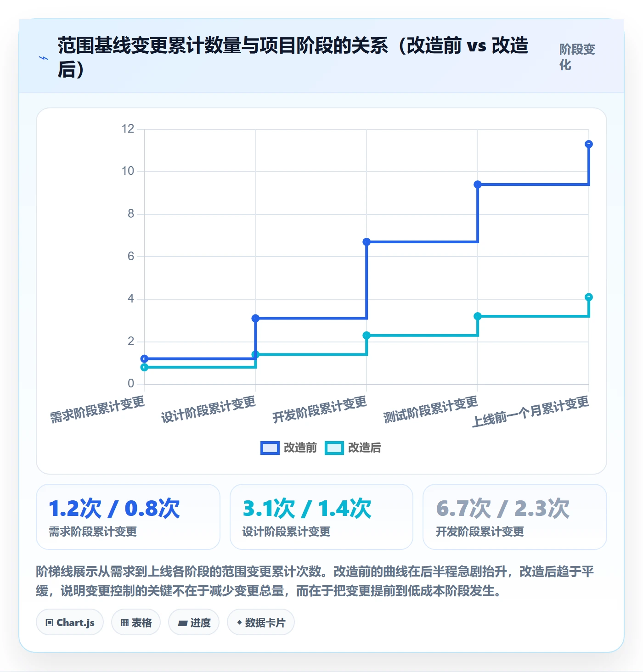Click the y-axis value 8
643x672 pixels.
[131, 214]
